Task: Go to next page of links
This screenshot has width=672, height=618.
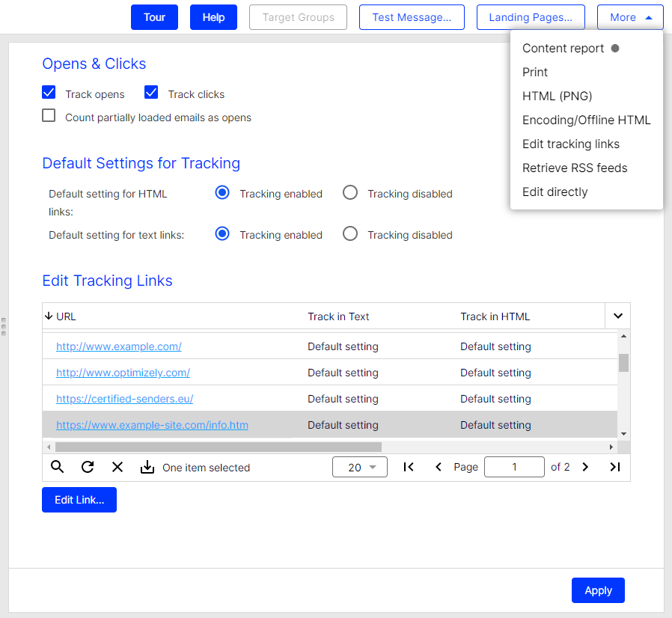Action: pyautogui.click(x=585, y=467)
